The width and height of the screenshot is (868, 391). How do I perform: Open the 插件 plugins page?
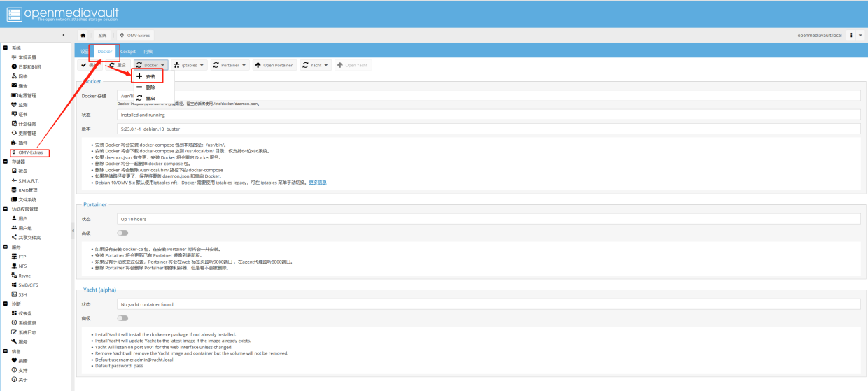[23, 143]
